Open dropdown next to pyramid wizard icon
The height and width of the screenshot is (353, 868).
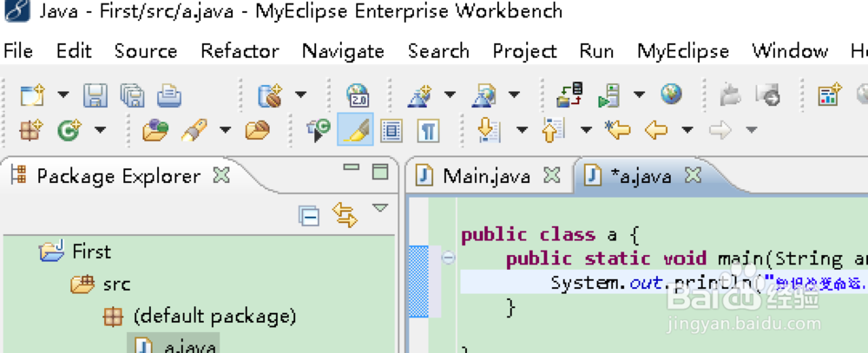tap(450, 95)
